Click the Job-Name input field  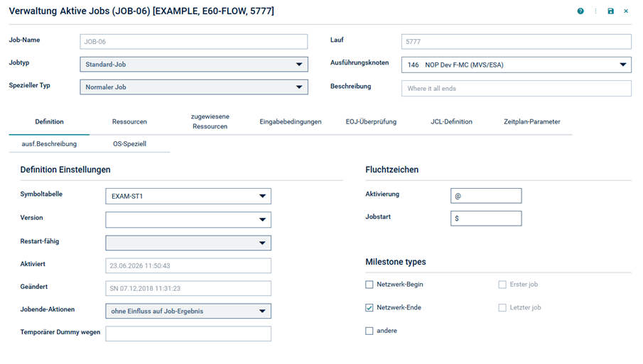pos(194,41)
